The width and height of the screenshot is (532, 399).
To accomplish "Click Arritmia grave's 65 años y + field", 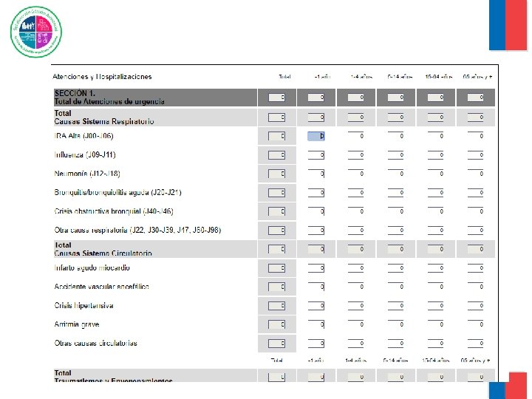I will (x=476, y=324).
